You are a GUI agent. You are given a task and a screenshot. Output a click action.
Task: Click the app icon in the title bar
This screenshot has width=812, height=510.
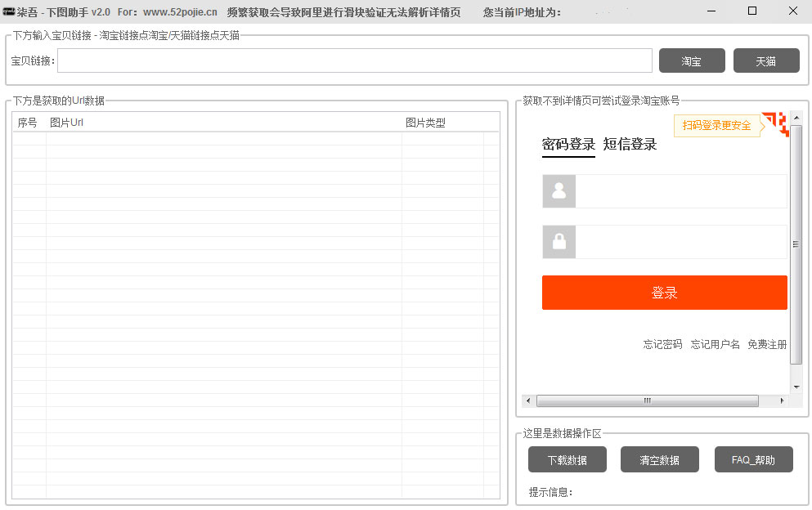point(8,11)
